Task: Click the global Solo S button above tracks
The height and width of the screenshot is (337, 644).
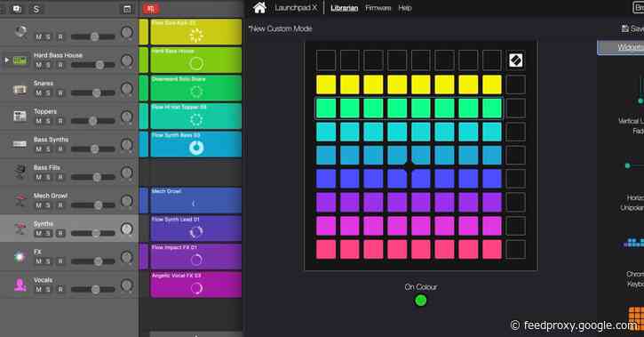Action: point(36,9)
